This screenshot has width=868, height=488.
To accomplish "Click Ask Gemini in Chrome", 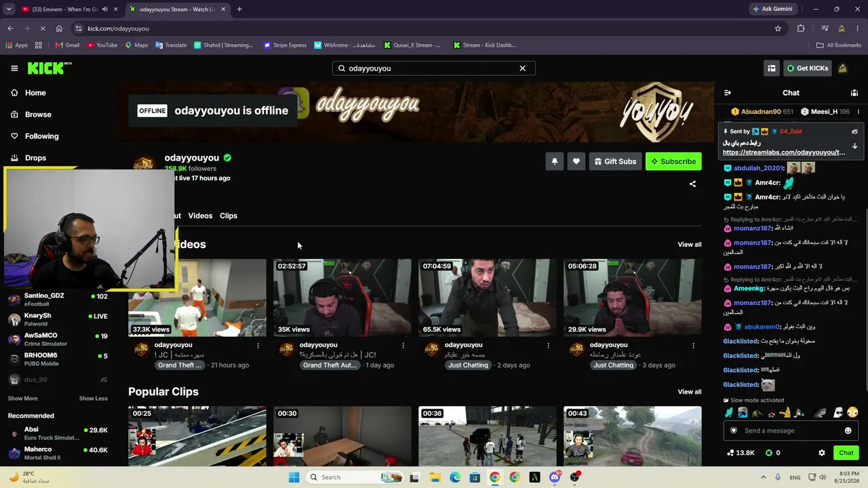I will (772, 9).
